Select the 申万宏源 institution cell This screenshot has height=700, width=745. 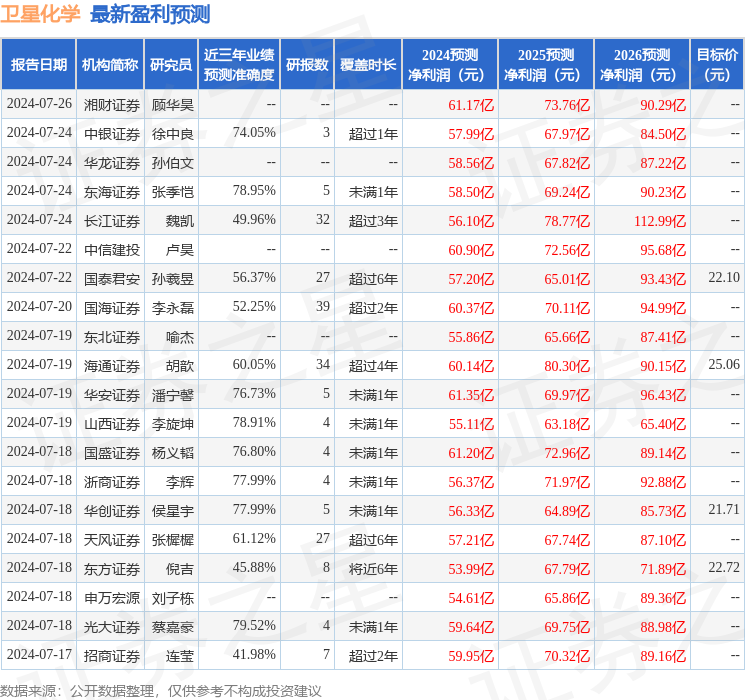pyautogui.click(x=112, y=597)
